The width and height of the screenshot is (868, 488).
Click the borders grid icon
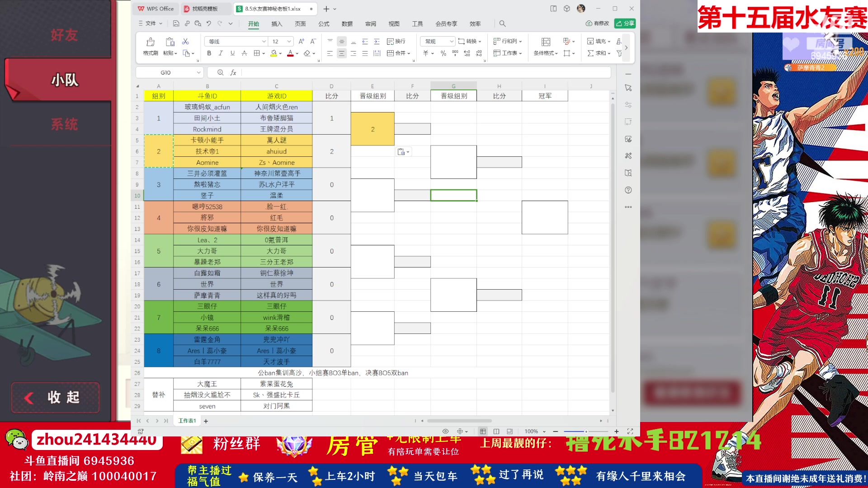pos(257,53)
